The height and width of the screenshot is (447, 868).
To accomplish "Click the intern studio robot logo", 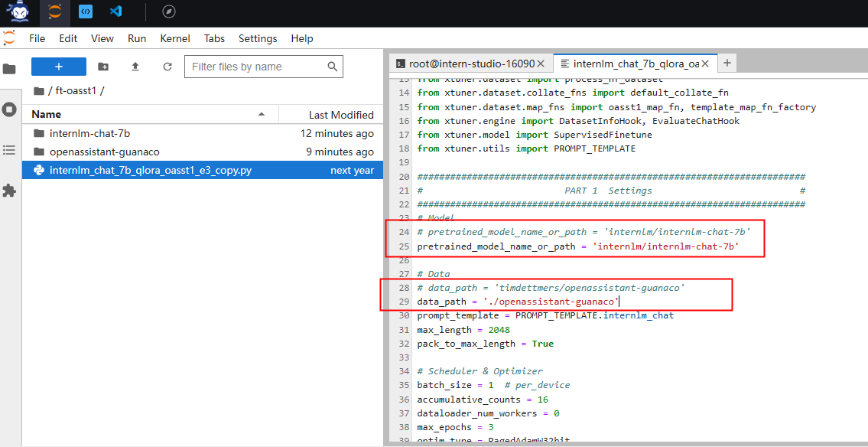I will click(x=17, y=11).
